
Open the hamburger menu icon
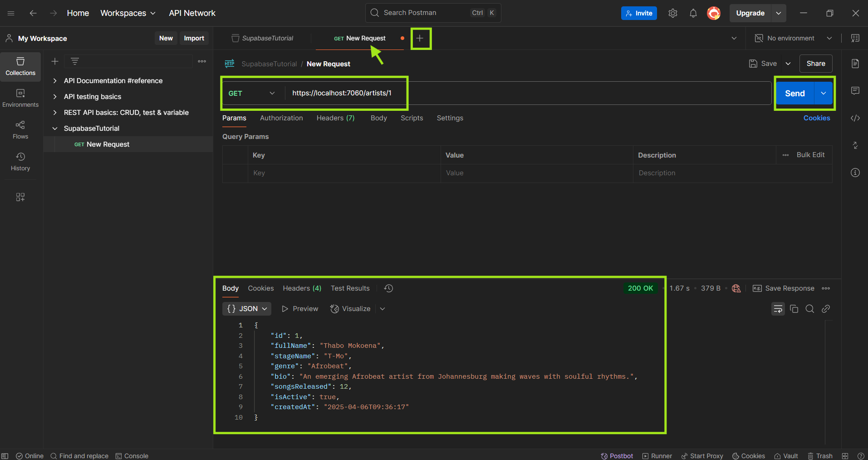(x=11, y=13)
